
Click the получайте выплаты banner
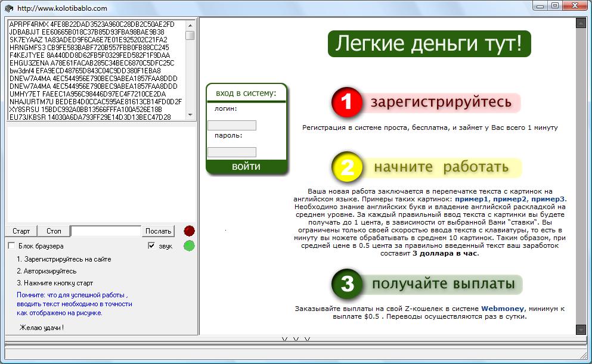click(443, 284)
